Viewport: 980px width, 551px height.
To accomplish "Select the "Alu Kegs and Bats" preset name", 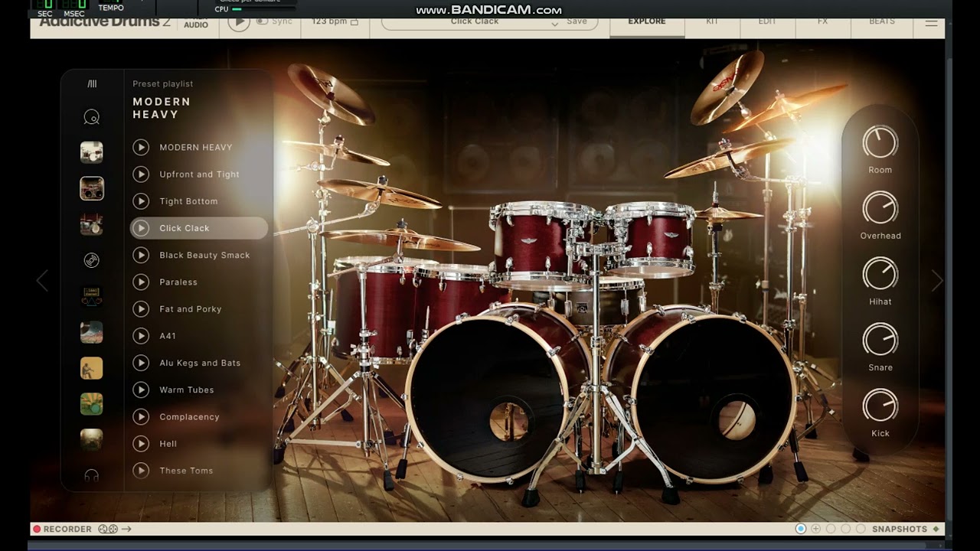I will [x=200, y=363].
